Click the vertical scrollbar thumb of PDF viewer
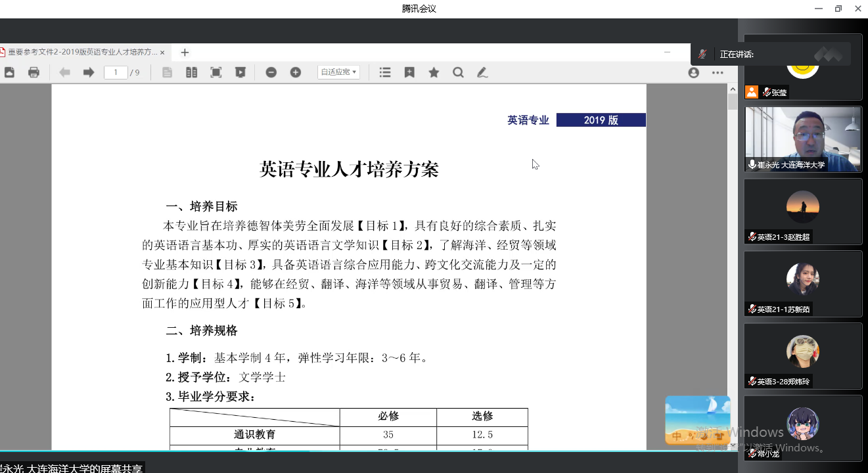 (x=733, y=102)
